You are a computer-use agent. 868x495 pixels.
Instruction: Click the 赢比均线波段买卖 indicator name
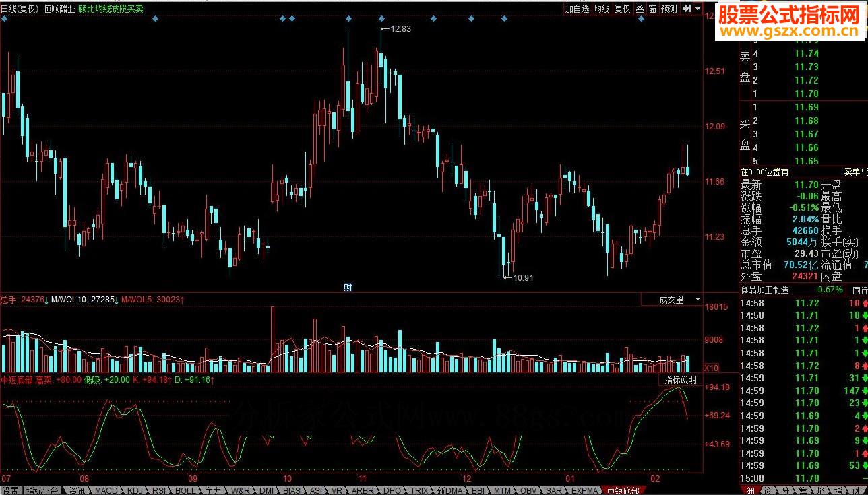111,9
